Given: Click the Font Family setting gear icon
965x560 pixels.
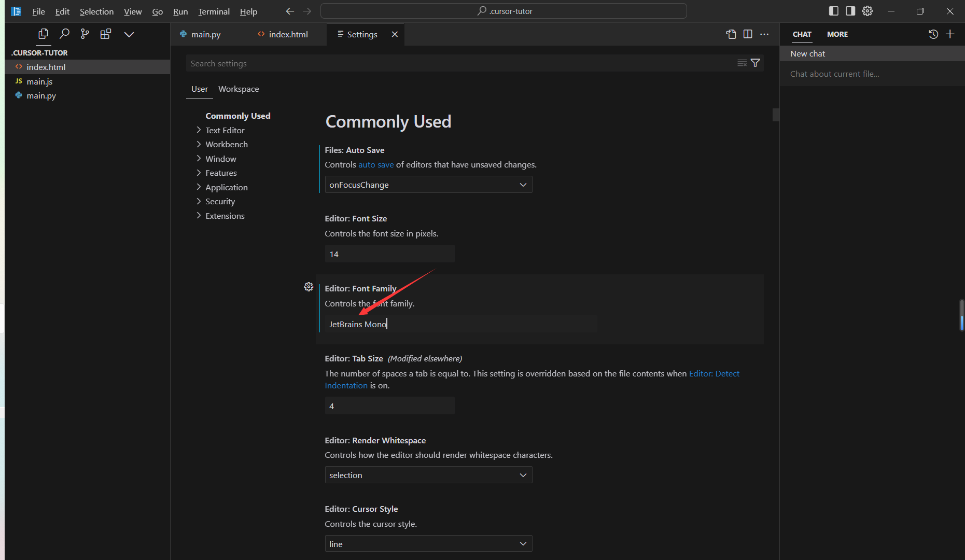Looking at the screenshot, I should point(309,287).
